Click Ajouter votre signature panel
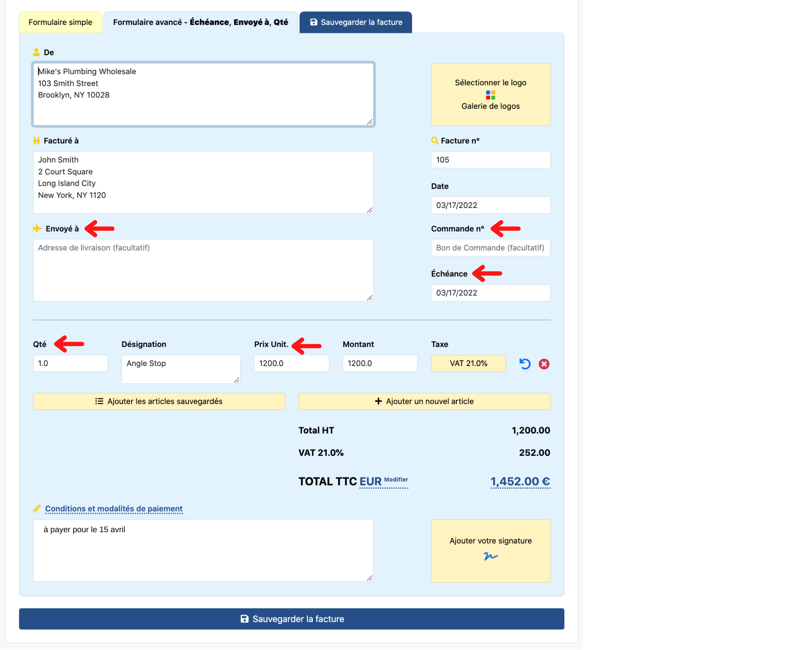 point(490,551)
